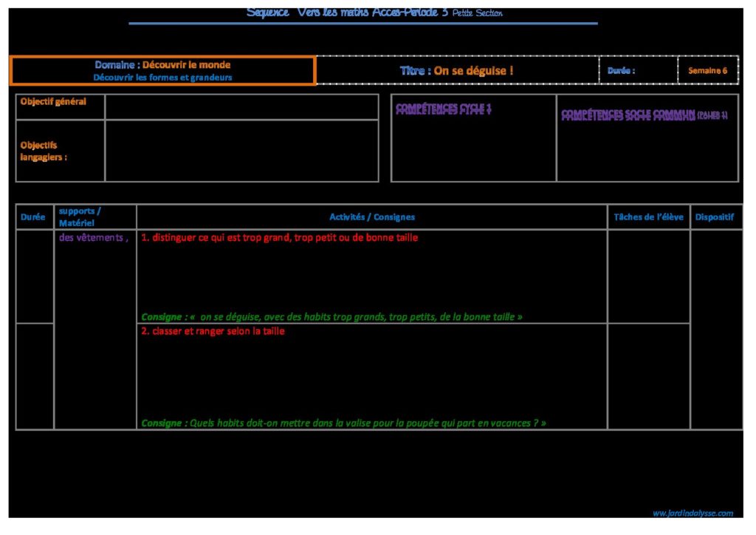Click activity '2. classer et ranger selon la taille'
The width and height of the screenshot is (756, 535).
point(213,331)
